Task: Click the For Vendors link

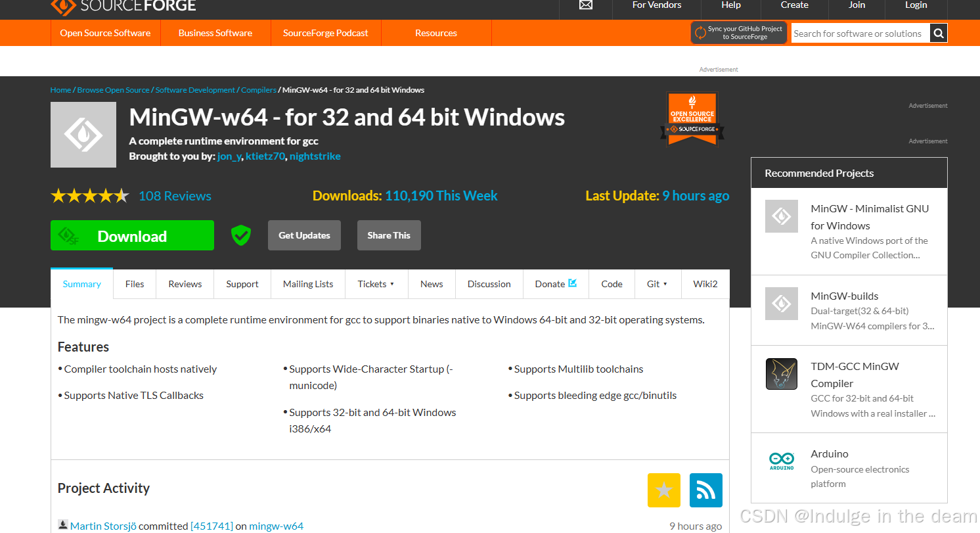Action: (657, 5)
